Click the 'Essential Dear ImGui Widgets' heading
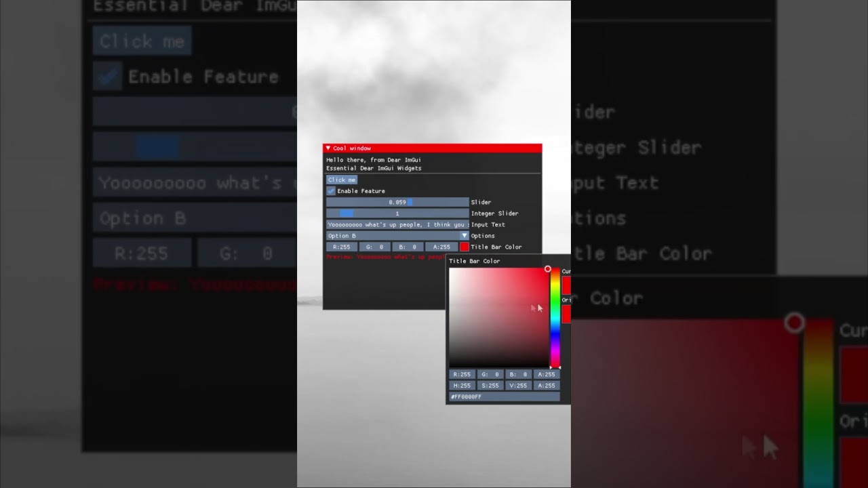The image size is (868, 488). pos(374,168)
